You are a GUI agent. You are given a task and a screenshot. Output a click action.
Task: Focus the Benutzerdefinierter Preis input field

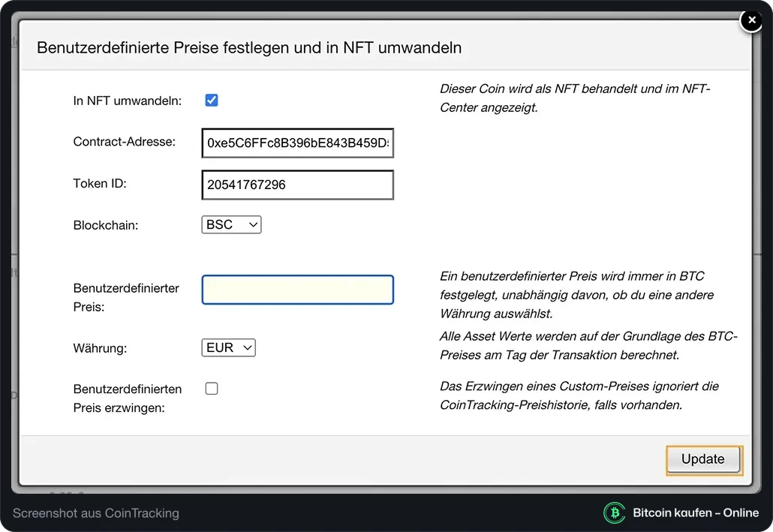coord(298,290)
